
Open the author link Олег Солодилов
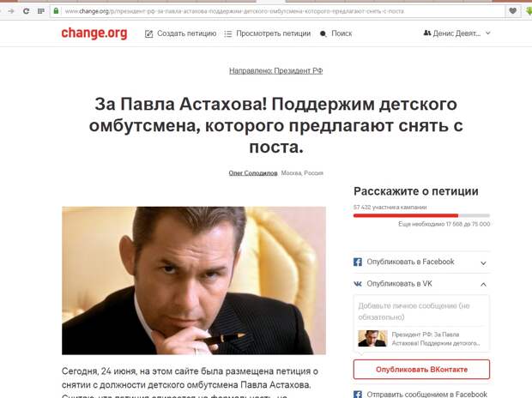(x=253, y=173)
